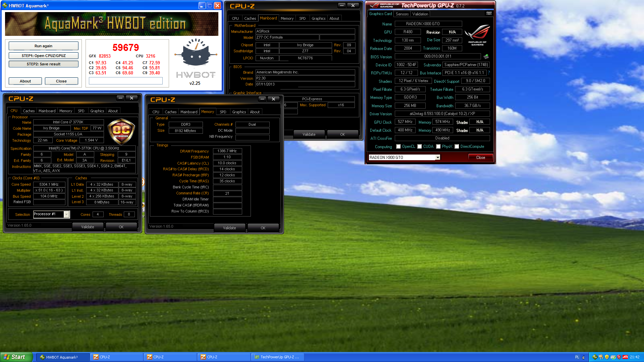
Task: Click the DRAM Frequency value 1386.7 MHz
Action: tap(227, 151)
